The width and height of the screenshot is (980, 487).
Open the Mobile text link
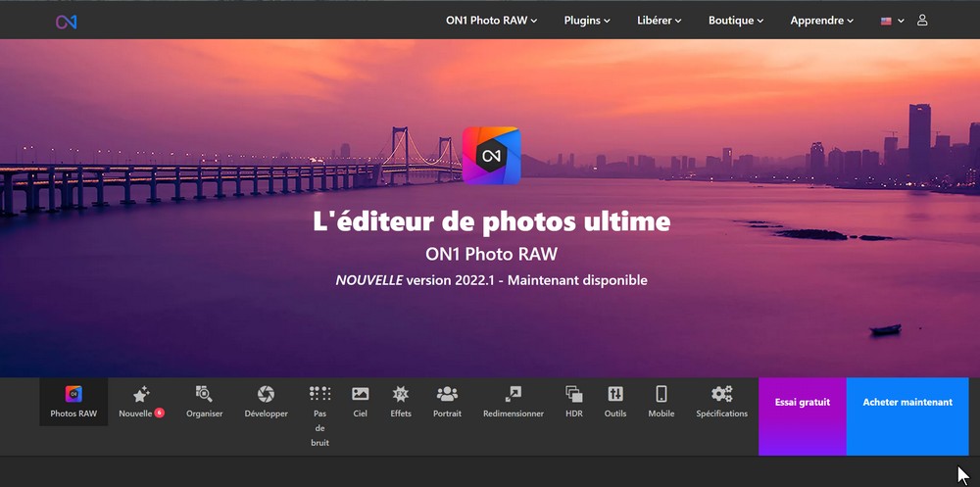661,414
